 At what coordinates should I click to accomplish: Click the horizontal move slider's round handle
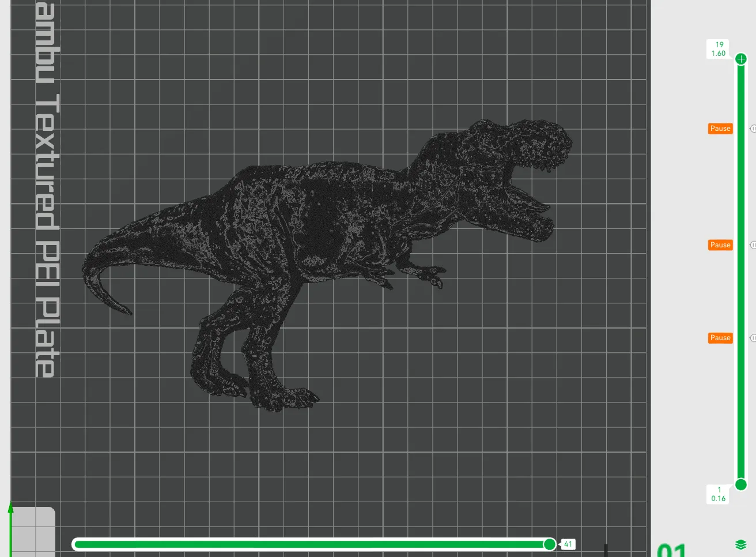point(550,544)
